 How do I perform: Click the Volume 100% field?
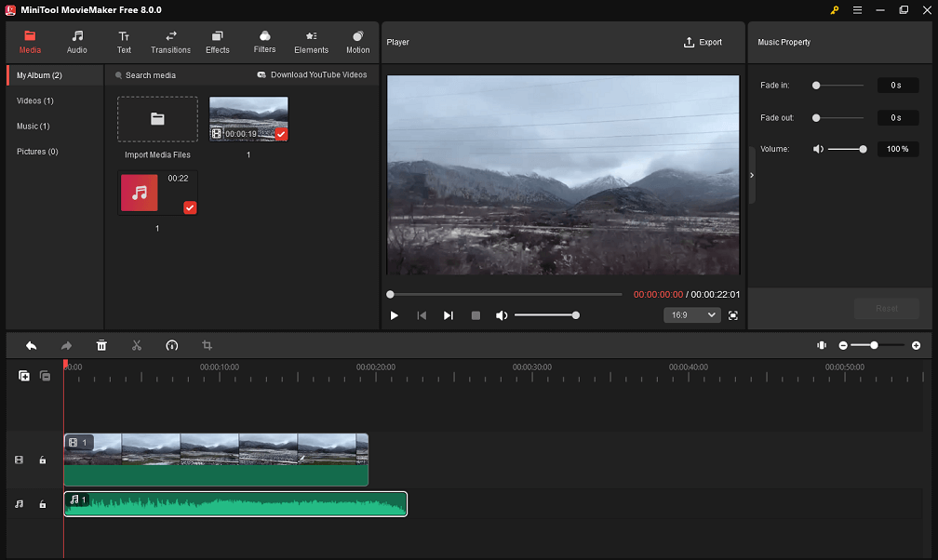898,149
